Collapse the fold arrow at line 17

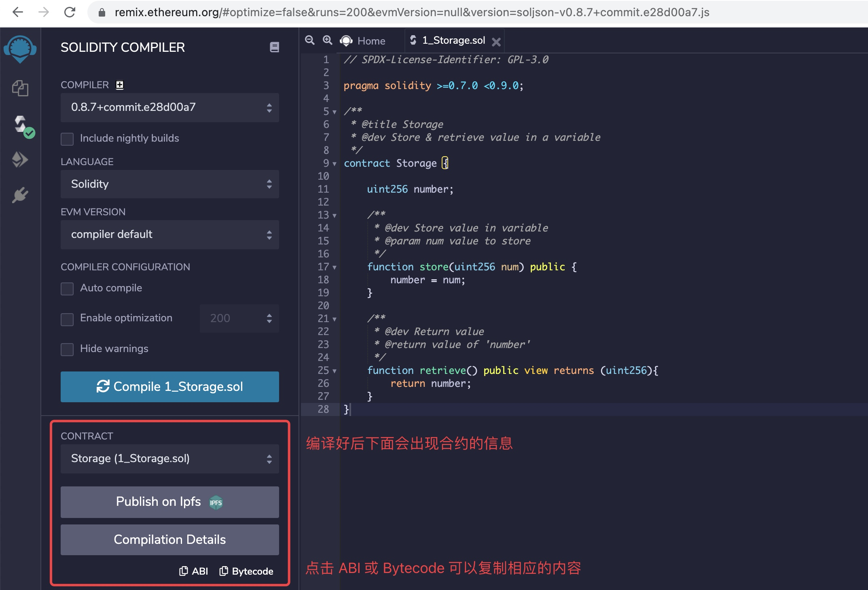click(x=334, y=267)
